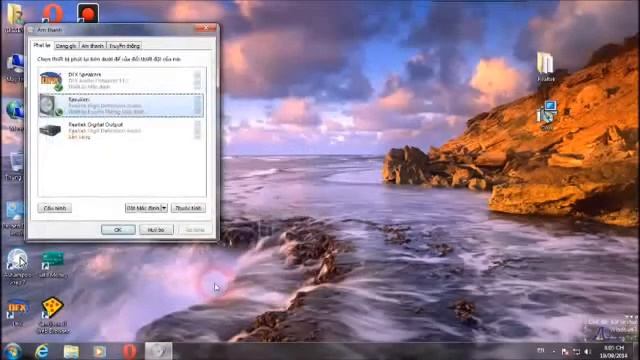Switch to the Âm thanh tab
Image resolution: width=640 pixels, height=360 pixels.
[92, 46]
